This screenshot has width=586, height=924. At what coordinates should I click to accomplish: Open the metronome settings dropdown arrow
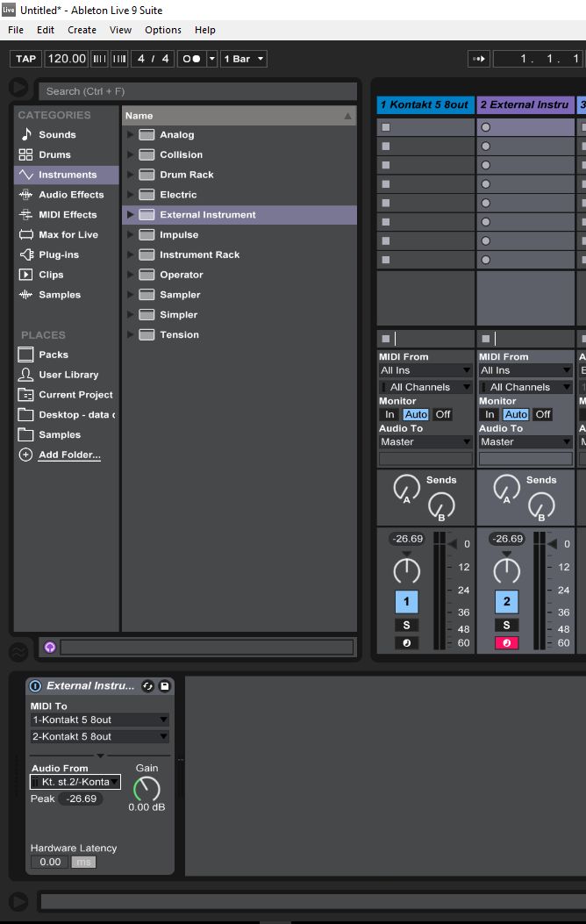[212, 59]
